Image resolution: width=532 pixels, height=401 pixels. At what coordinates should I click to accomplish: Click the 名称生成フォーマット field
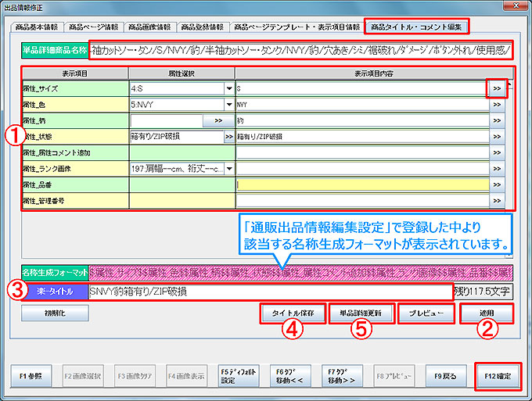300,273
